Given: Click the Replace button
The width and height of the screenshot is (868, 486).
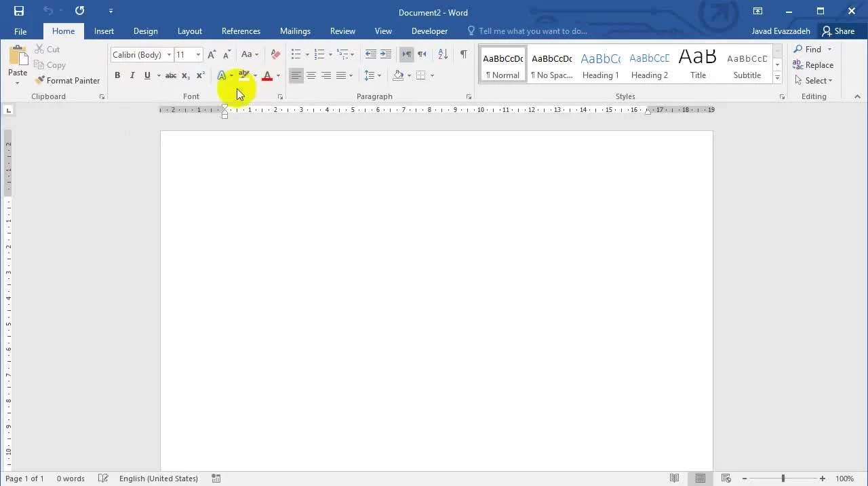Looking at the screenshot, I should coord(813,65).
